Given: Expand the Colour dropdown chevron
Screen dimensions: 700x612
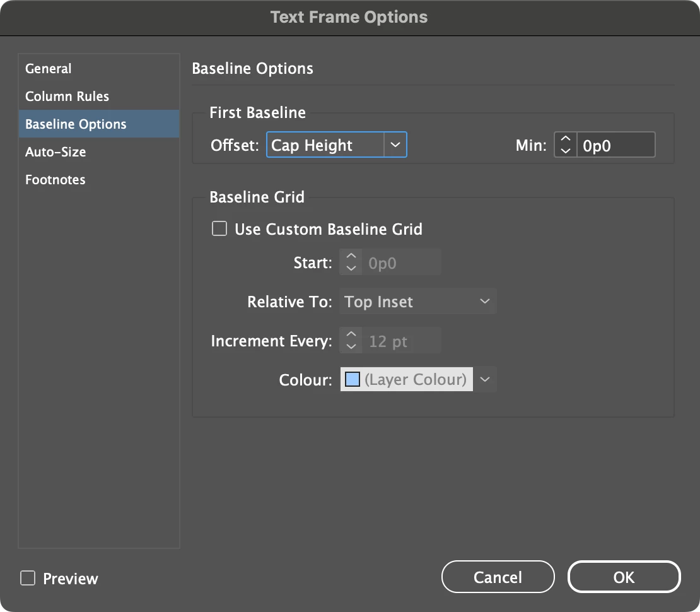Looking at the screenshot, I should click(485, 380).
